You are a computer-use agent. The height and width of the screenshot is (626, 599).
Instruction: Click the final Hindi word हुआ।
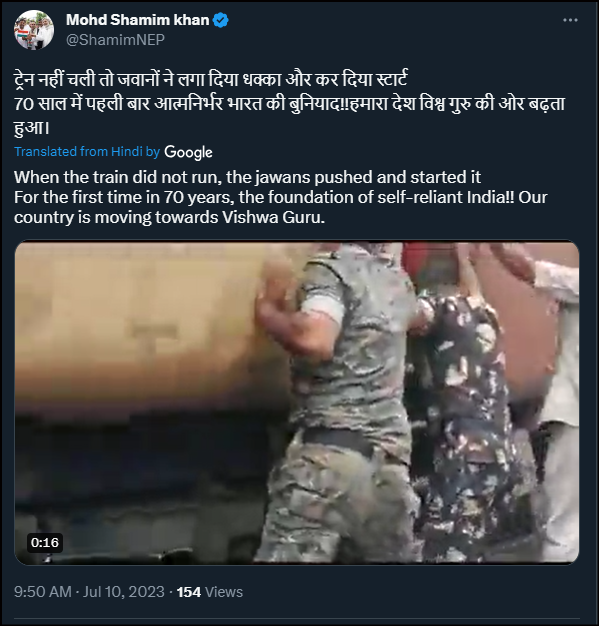pyautogui.click(x=32, y=128)
